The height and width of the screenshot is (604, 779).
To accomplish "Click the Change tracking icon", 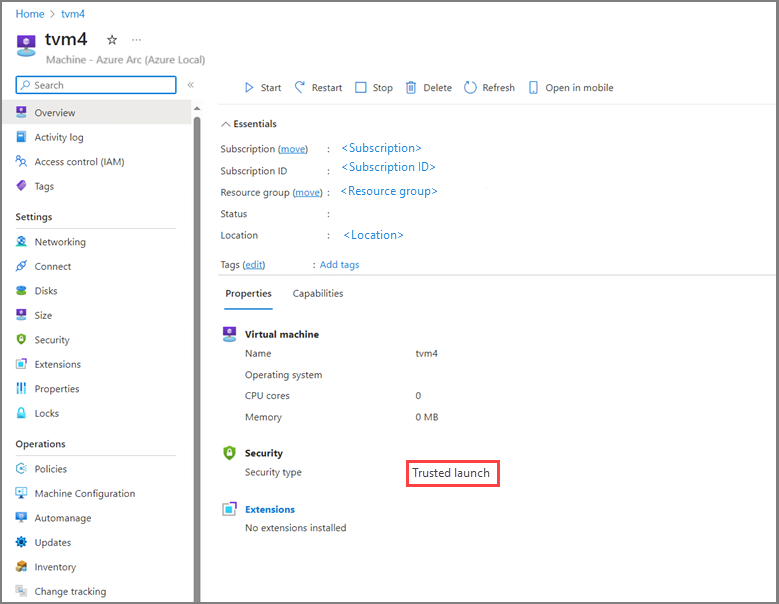I will tap(21, 591).
